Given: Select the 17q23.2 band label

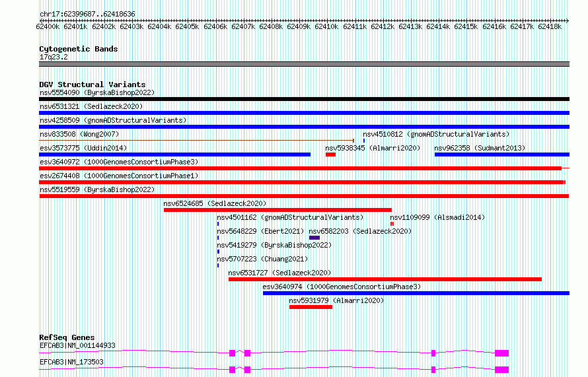Looking at the screenshot, I should point(54,57).
